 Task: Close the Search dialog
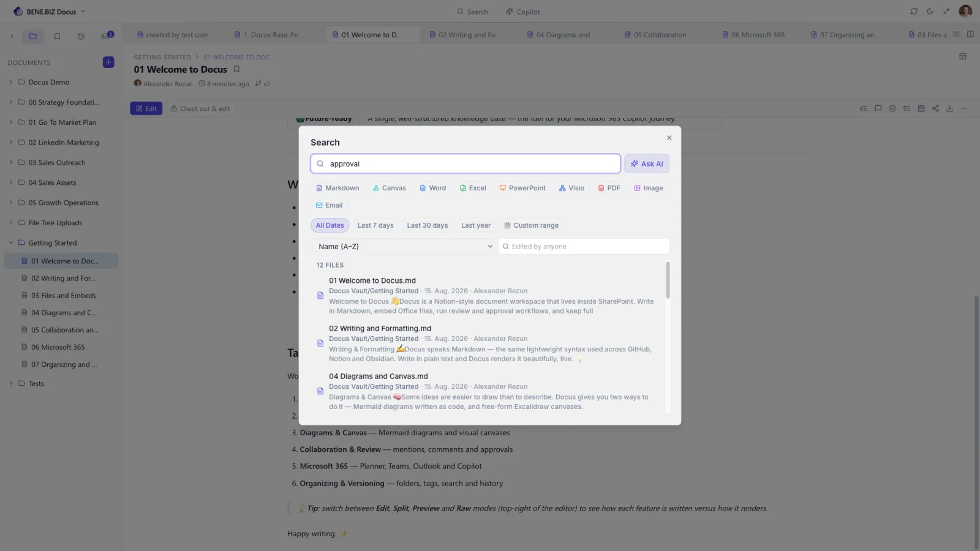coord(669,138)
